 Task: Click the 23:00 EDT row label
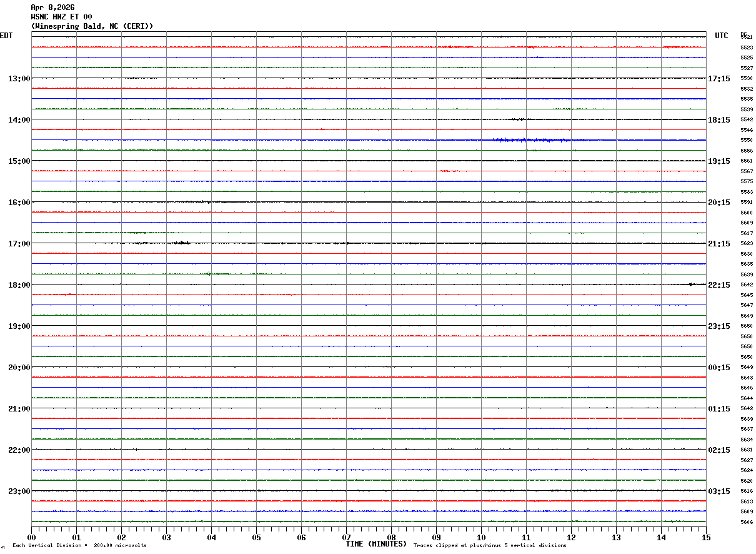[19, 491]
